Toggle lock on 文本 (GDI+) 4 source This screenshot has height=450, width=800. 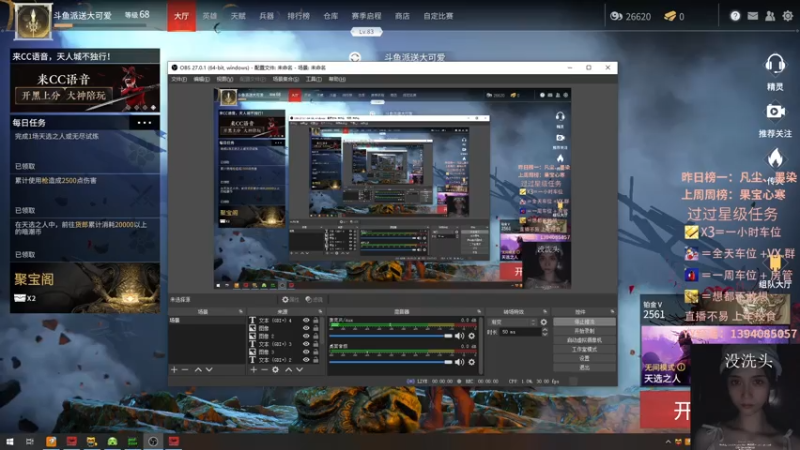[x=316, y=320]
